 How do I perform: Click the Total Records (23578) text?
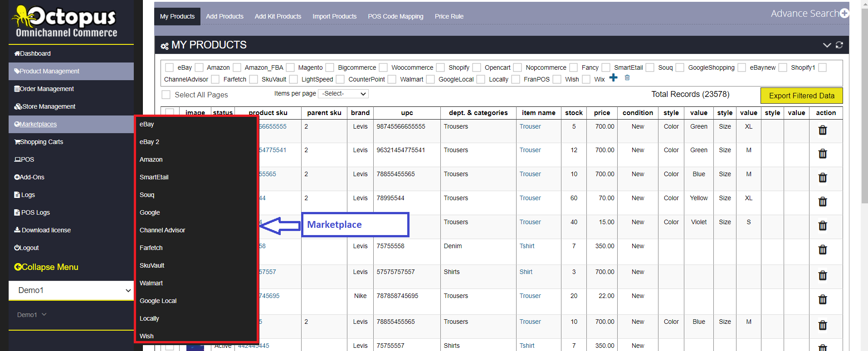(x=690, y=94)
